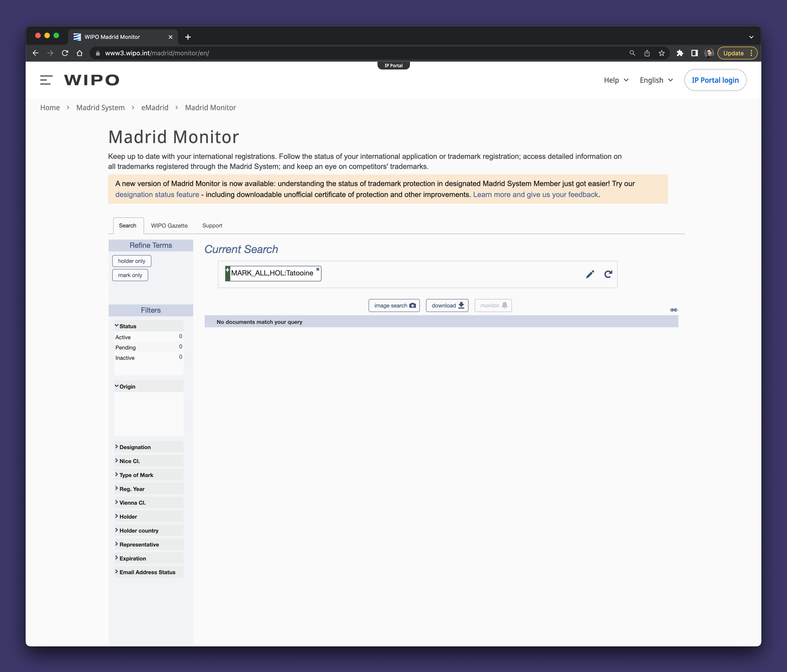The height and width of the screenshot is (672, 787).
Task: Open the designation status feature link
Action: tap(157, 194)
